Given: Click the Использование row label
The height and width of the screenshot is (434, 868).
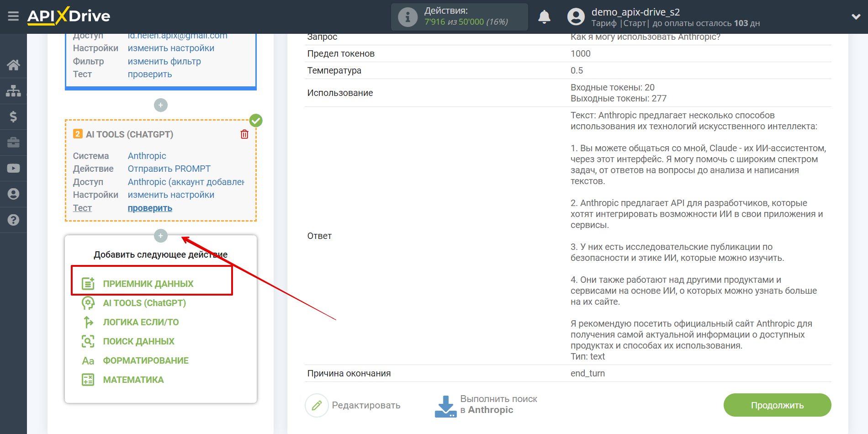Looking at the screenshot, I should coord(340,93).
